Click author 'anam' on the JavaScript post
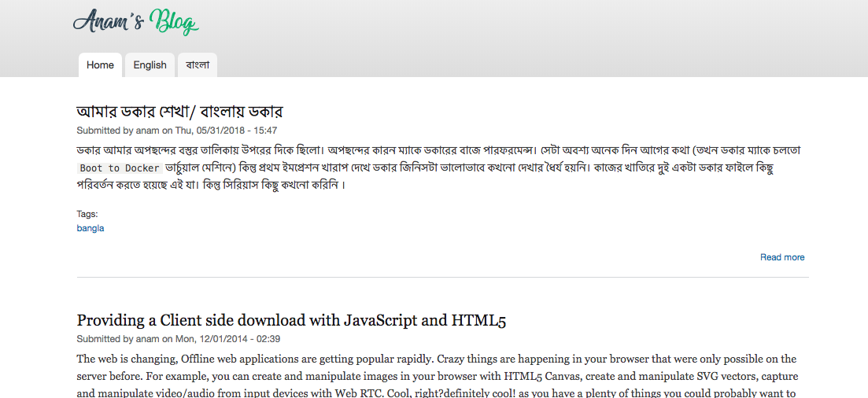Image resolution: width=868 pixels, height=398 pixels. pyautogui.click(x=147, y=339)
